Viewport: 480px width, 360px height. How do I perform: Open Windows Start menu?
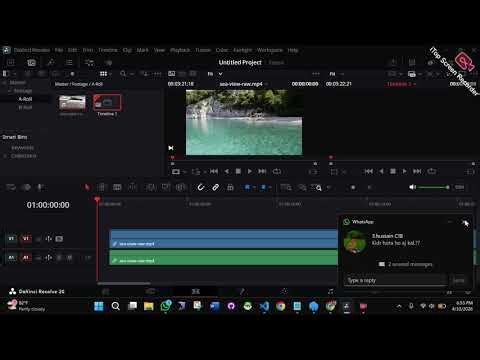[99, 306]
